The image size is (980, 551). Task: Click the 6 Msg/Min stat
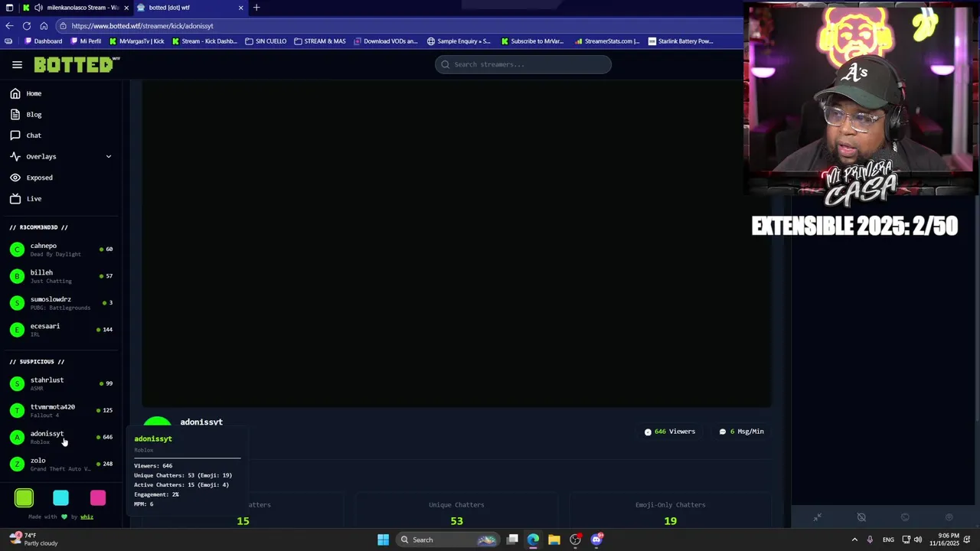(x=741, y=432)
